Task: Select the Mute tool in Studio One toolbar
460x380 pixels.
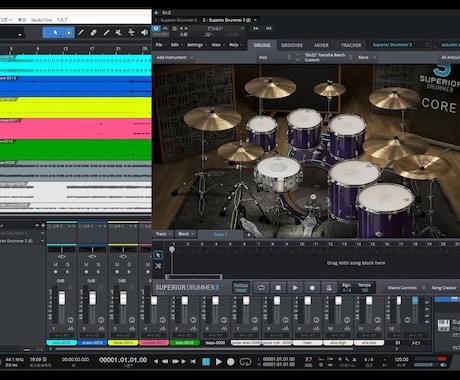Action: tap(118, 32)
